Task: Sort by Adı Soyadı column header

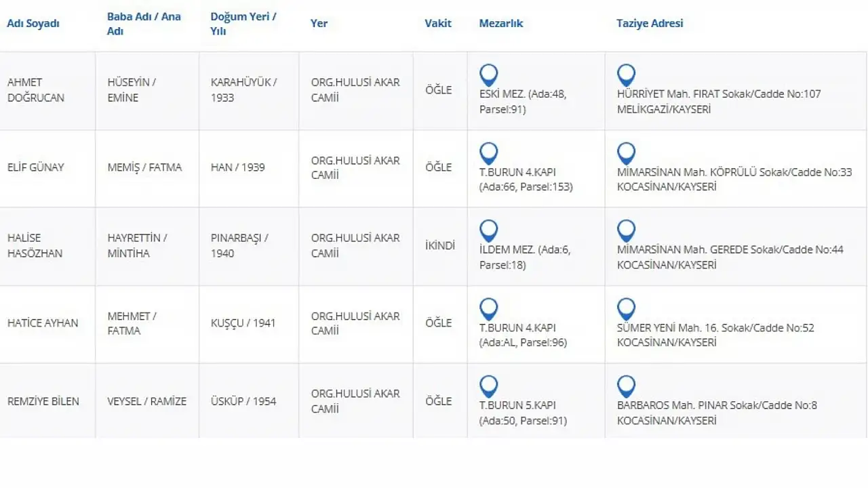Action: point(33,23)
